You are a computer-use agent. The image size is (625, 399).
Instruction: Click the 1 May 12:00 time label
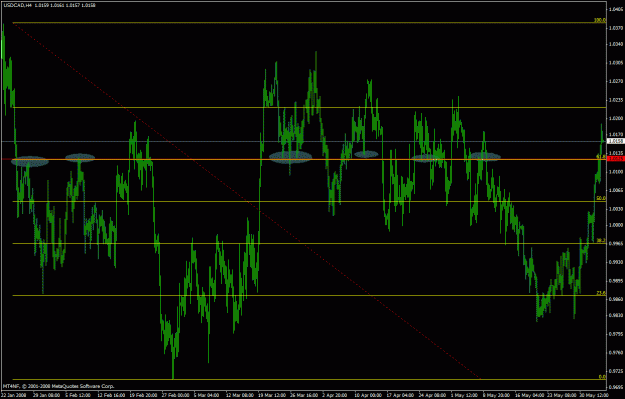464,395
